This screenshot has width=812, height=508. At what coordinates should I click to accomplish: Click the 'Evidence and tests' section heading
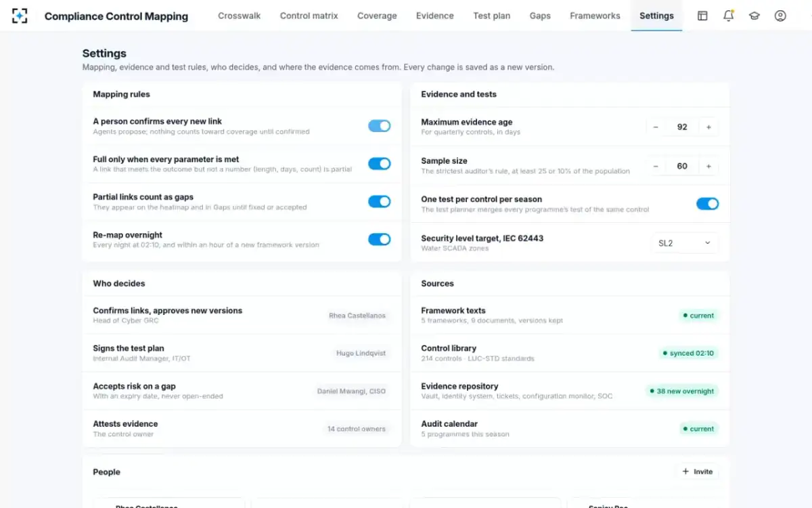coord(459,94)
